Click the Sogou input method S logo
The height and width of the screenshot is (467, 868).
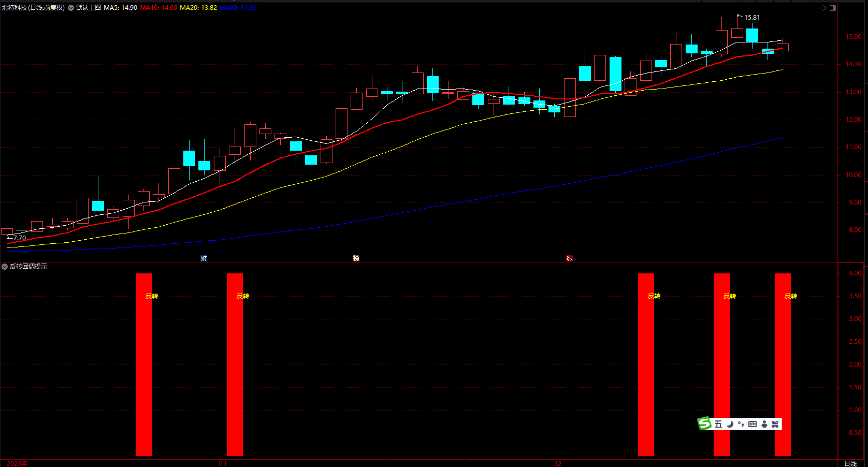[x=704, y=424]
